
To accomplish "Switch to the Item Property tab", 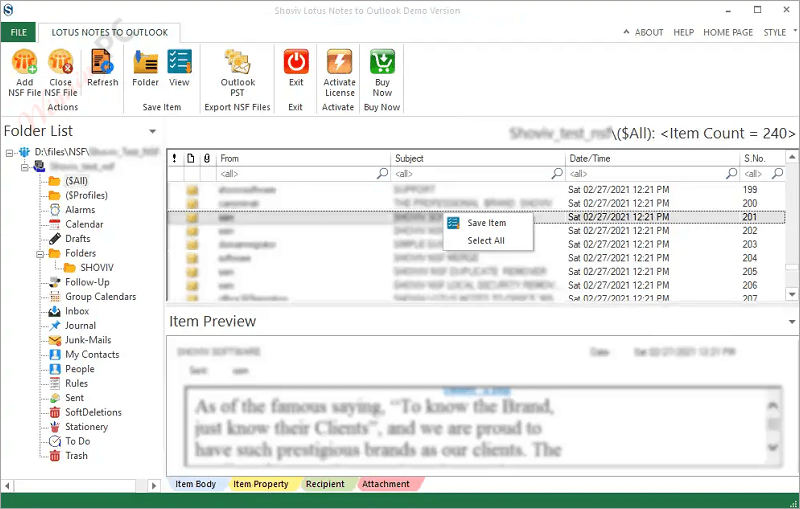I will [261, 484].
